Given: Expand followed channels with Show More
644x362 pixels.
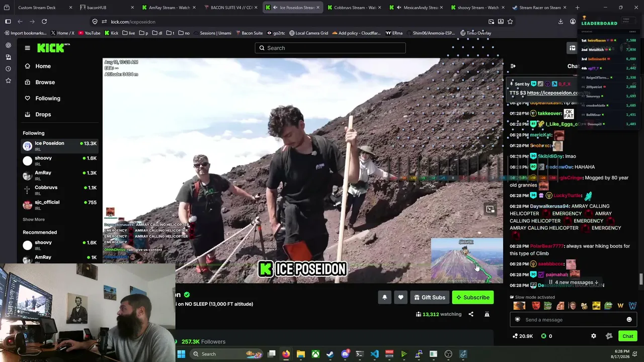Looking at the screenshot, I should pos(34,219).
